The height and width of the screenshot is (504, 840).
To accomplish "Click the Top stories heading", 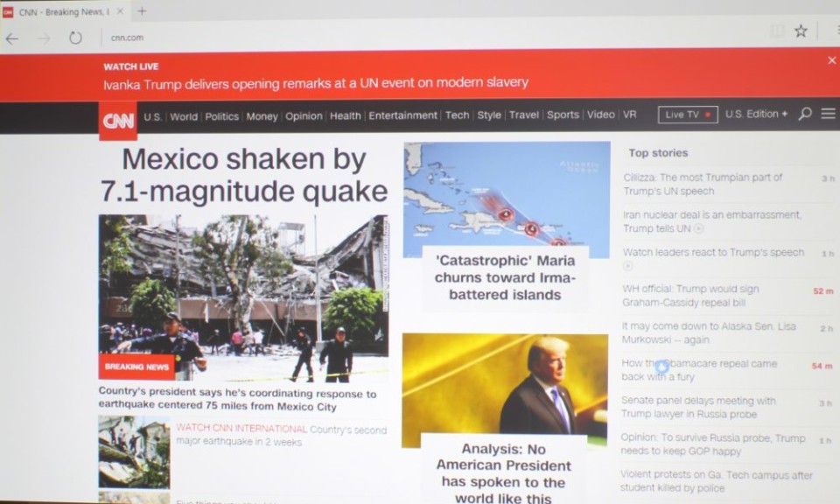I will (x=658, y=153).
